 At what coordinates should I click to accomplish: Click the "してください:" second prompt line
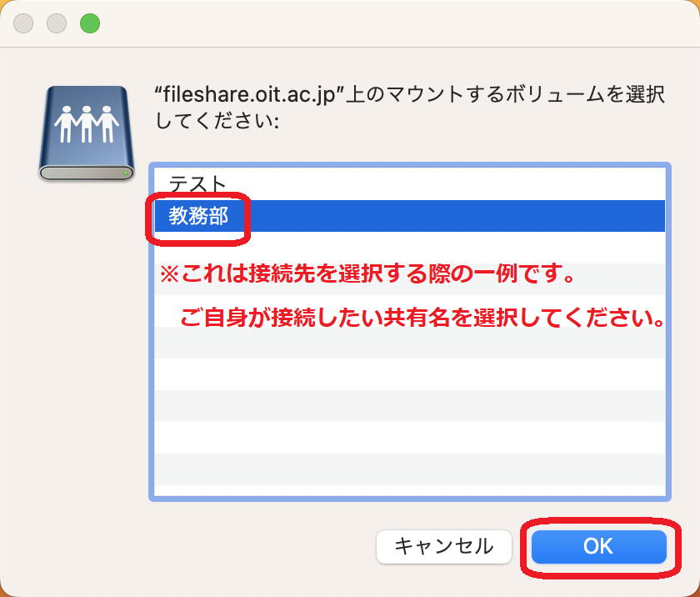217,121
